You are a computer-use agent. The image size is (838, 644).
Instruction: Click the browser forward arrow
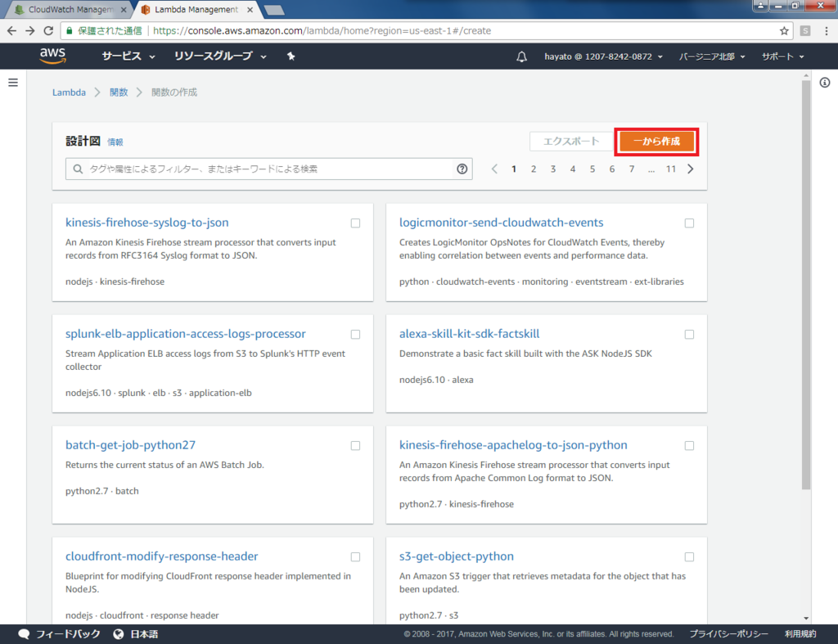tap(30, 31)
